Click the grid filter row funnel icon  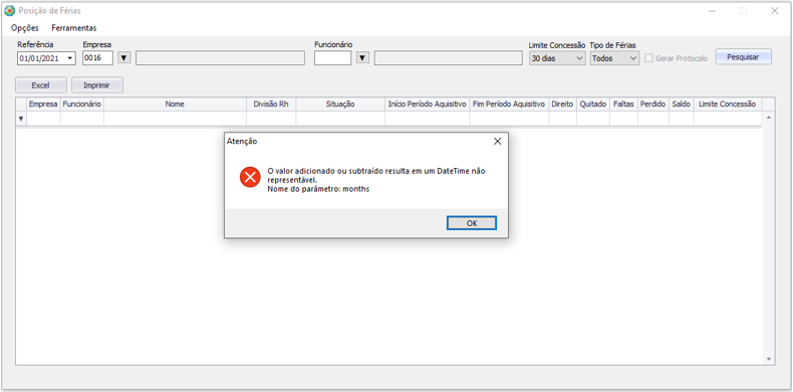point(21,119)
